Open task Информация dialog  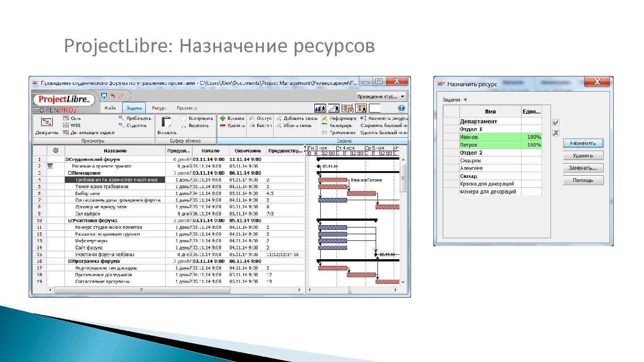pos(339,118)
